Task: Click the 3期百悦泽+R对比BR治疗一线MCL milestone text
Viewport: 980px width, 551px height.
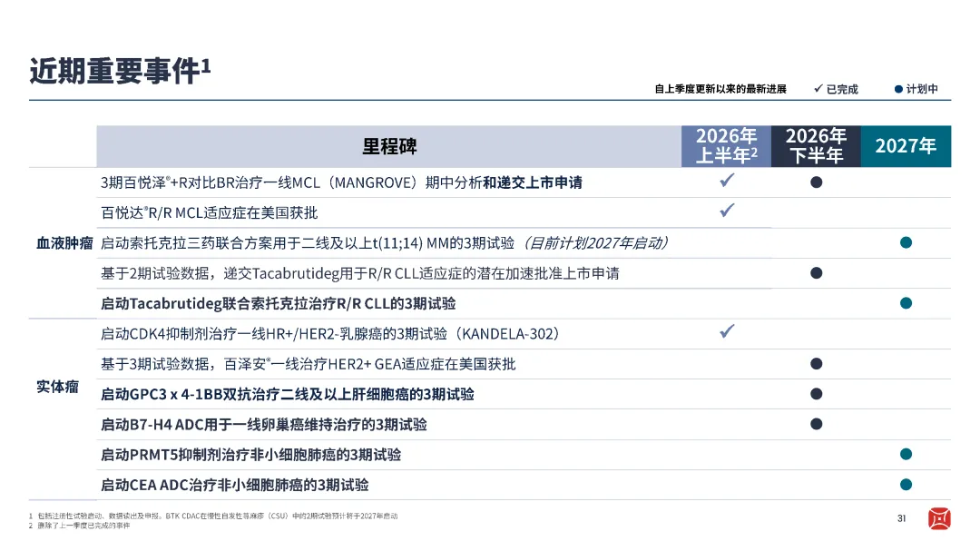Action: tap(341, 182)
